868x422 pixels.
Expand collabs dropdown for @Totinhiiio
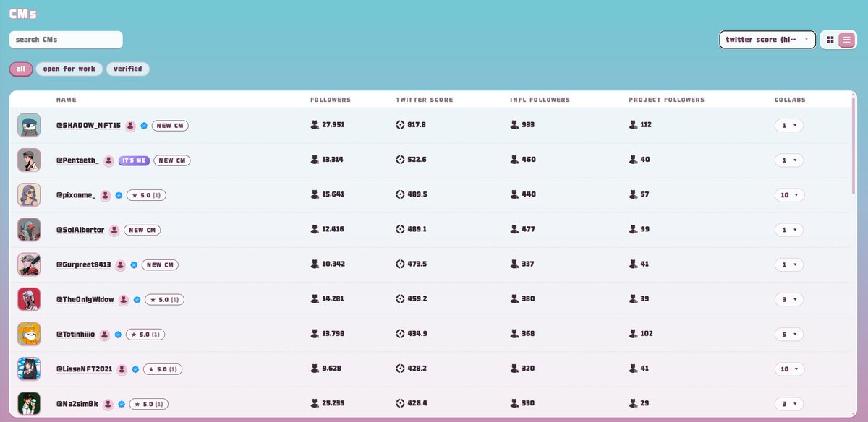[788, 335]
